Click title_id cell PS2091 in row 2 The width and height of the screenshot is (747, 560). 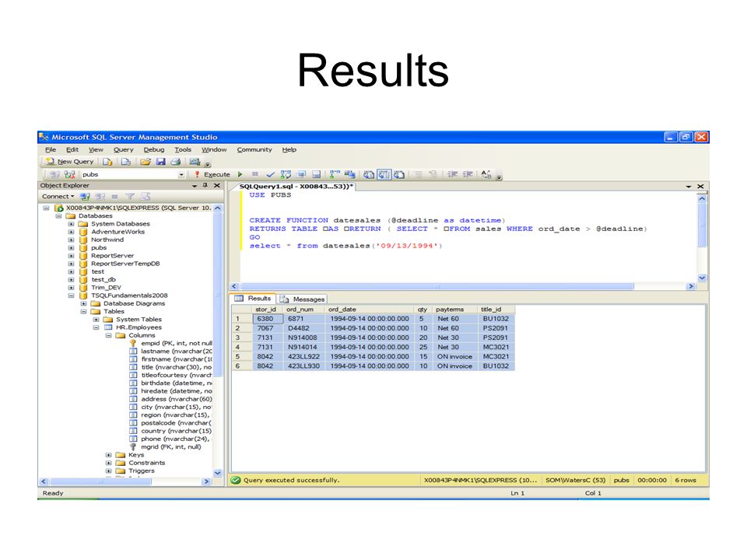pos(496,328)
